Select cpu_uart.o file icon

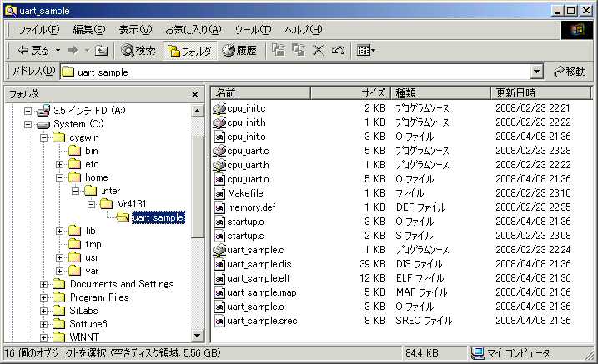pos(219,179)
